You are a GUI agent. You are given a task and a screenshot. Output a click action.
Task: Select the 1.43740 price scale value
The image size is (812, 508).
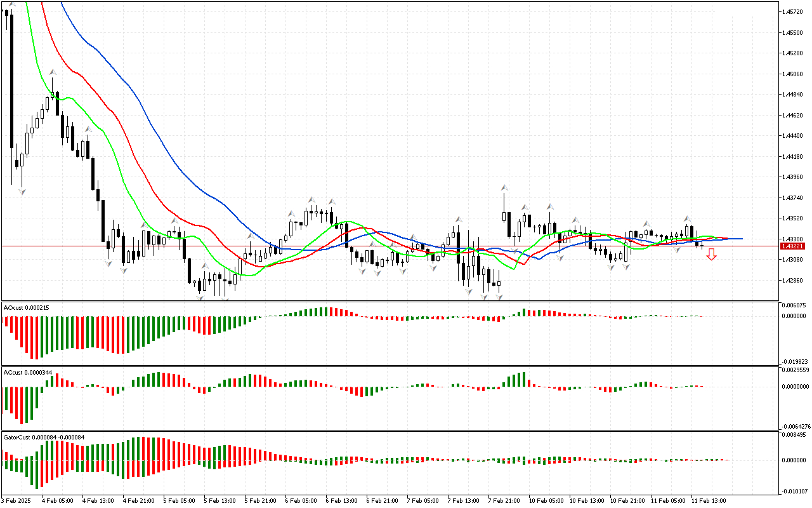792,198
